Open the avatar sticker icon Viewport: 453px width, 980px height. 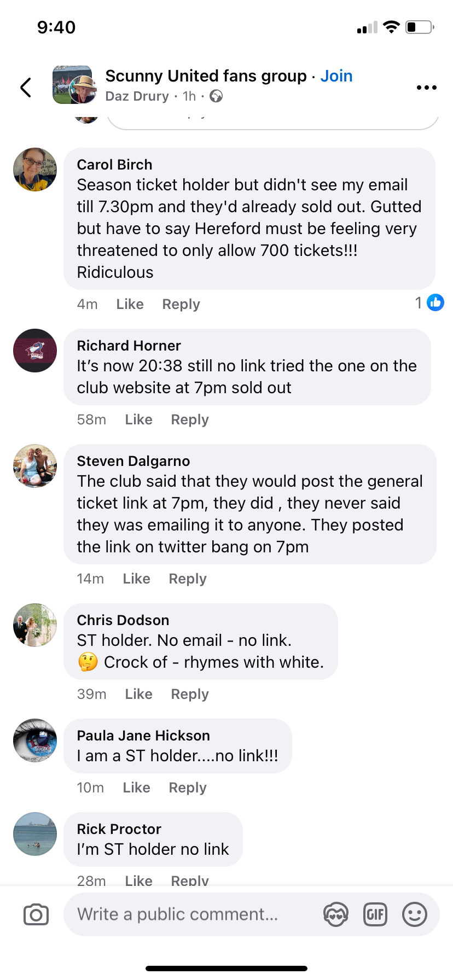pos(336,914)
